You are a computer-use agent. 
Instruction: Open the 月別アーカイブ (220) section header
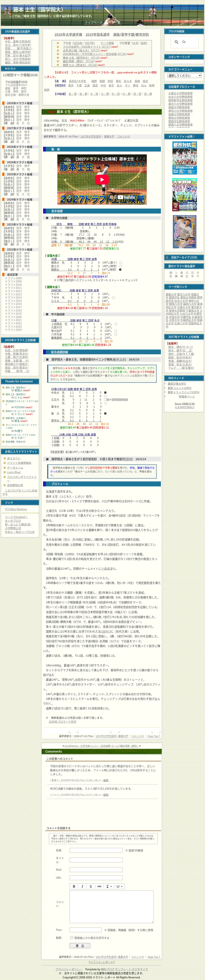tap(184, 257)
